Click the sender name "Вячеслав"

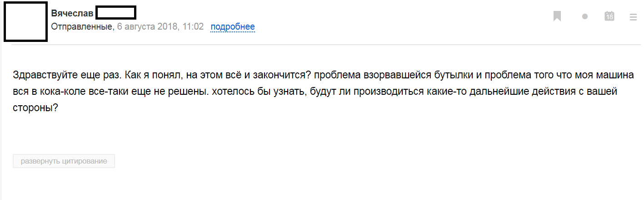click(x=72, y=13)
